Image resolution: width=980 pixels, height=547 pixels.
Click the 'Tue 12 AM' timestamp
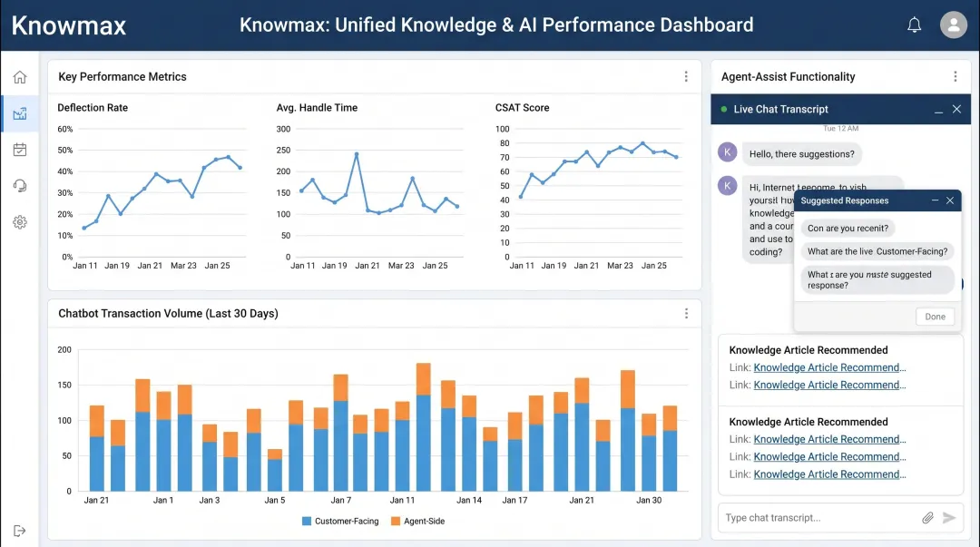coord(840,129)
